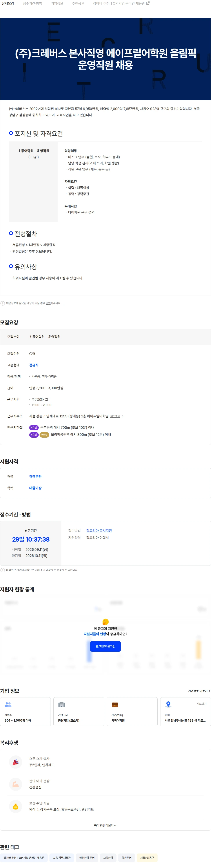Screen dimensions: 211x868
Task: Click info icon beside 채용정보에 잘못된 내용 notice
Action: tap(3, 303)
